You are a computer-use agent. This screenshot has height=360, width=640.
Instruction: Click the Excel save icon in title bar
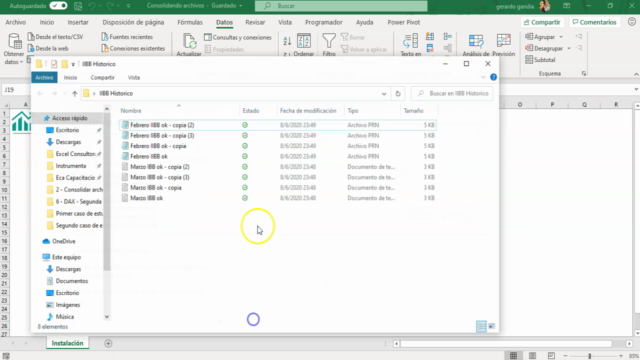(x=78, y=6)
